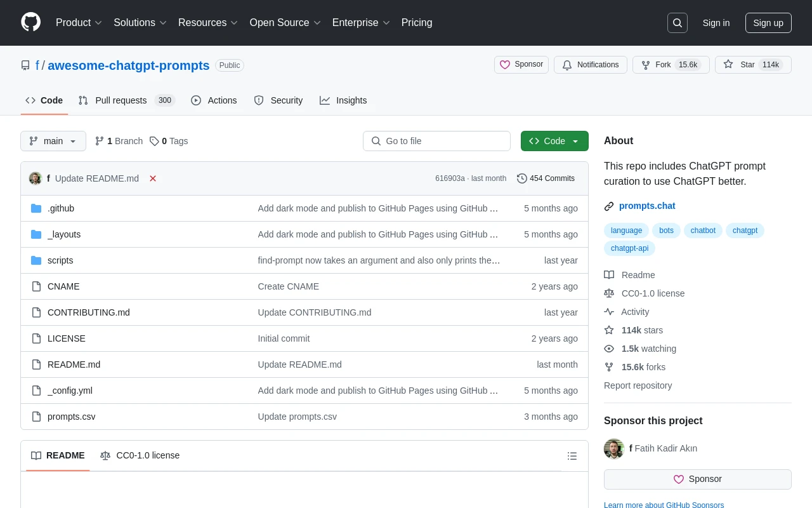812x508 pixels.
Task: Open the README outline list icon
Action: [x=572, y=456]
